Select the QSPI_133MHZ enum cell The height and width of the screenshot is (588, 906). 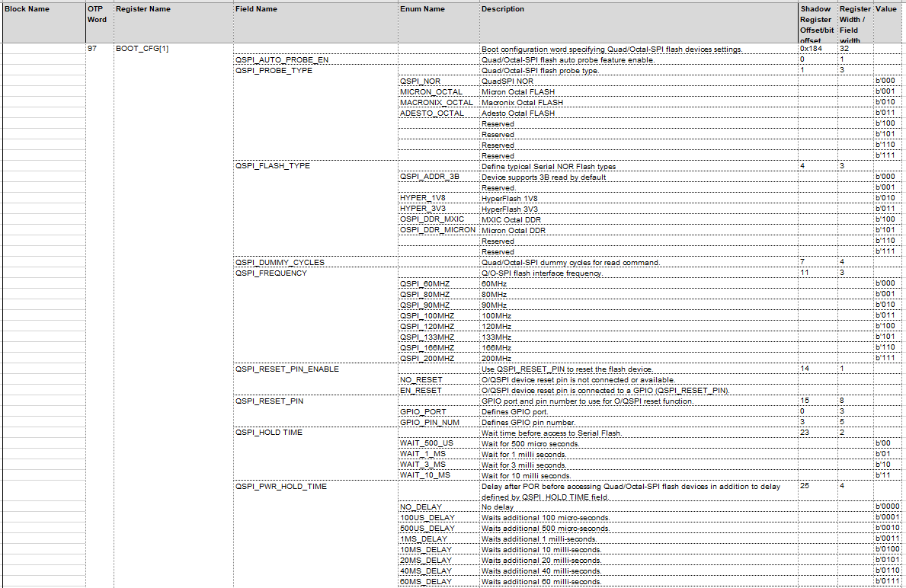point(439,337)
